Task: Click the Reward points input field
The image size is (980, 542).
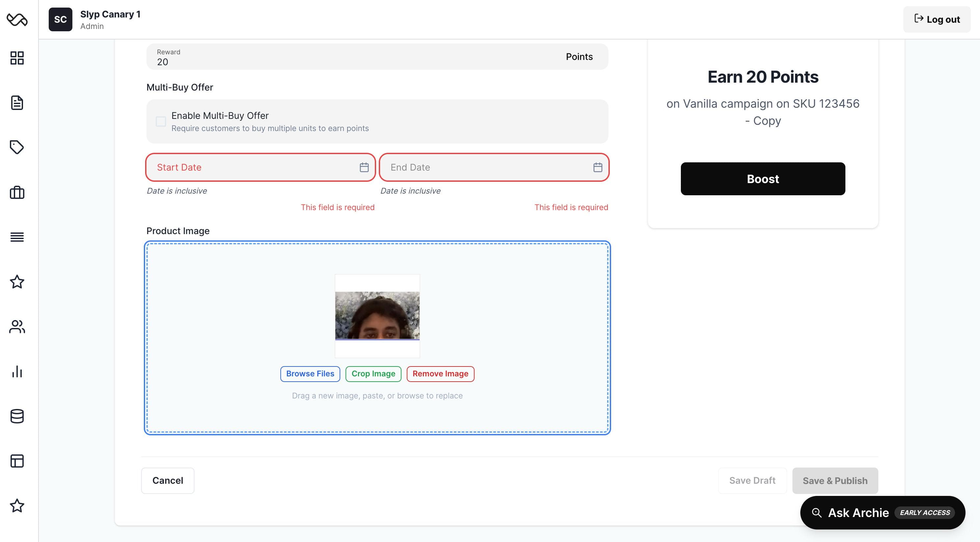Action: [x=377, y=57]
